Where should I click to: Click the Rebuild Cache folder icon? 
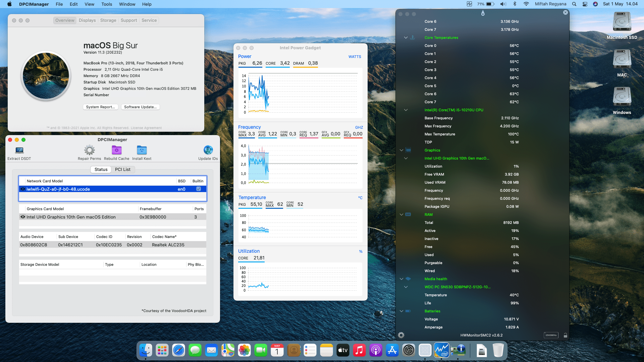pos(116,150)
